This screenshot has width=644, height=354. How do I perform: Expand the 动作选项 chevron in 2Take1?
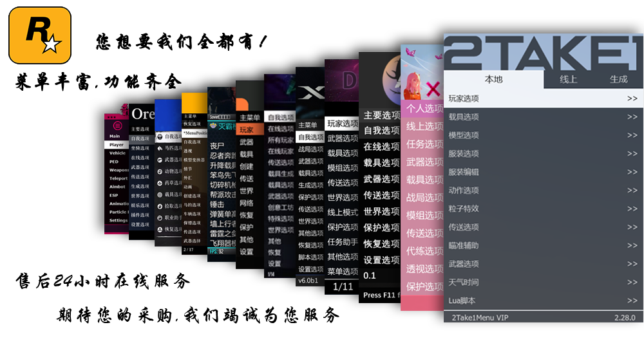[x=632, y=191]
